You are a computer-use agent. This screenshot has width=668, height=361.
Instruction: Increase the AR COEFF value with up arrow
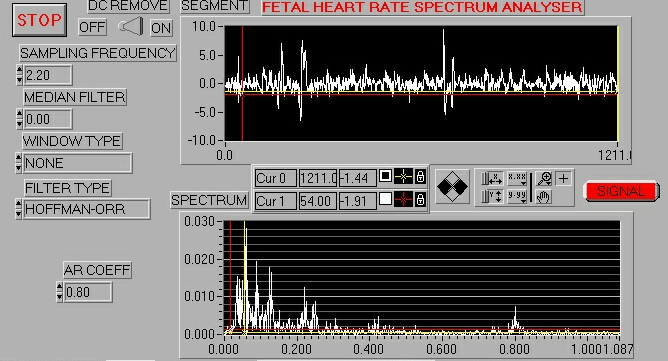(x=60, y=287)
